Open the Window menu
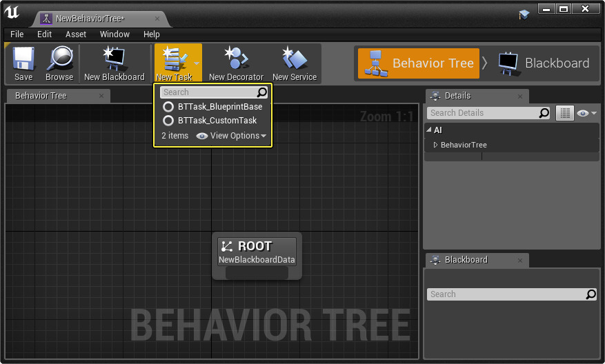This screenshot has width=605, height=364. pos(115,34)
